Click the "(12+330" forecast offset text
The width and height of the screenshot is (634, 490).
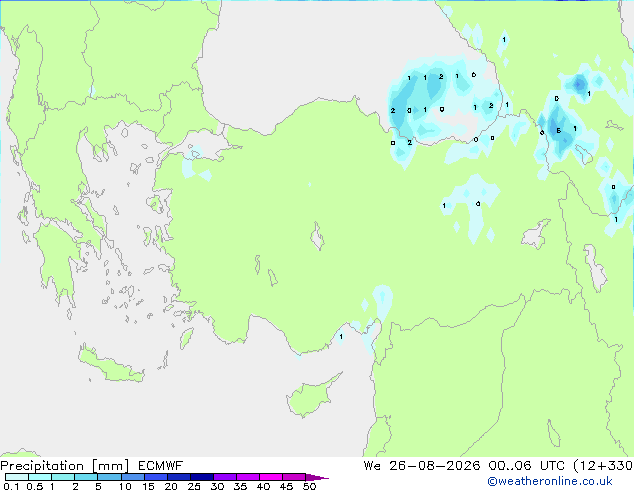click(x=603, y=466)
